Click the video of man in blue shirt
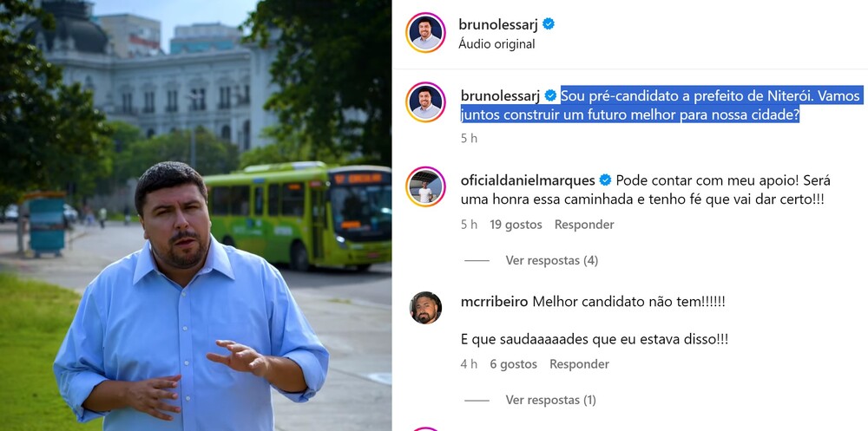This screenshot has height=431, width=868. point(195,215)
